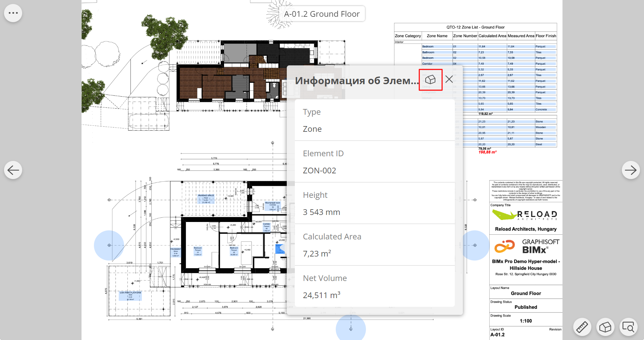
Task: Go to the previous layout arrow
Action: [13, 170]
